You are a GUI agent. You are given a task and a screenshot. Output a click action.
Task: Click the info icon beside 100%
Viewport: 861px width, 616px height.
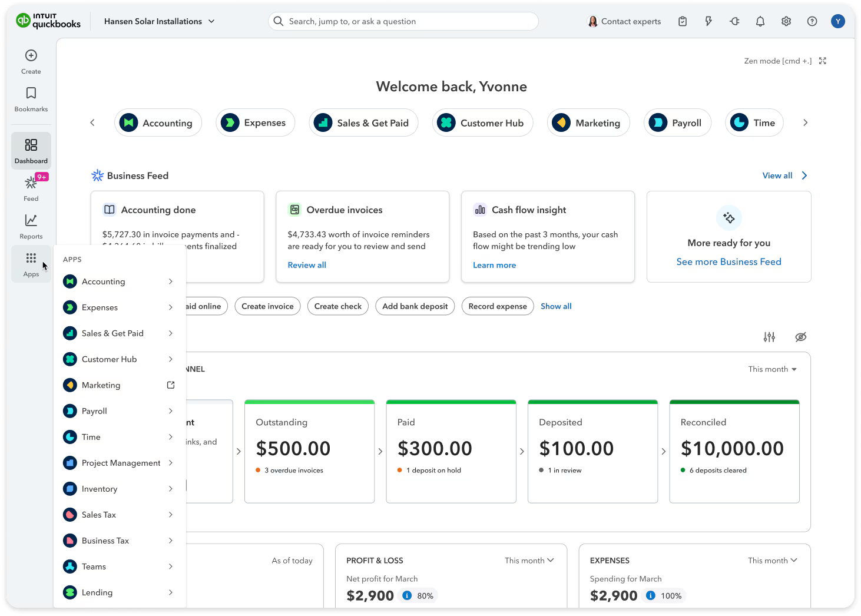(651, 595)
